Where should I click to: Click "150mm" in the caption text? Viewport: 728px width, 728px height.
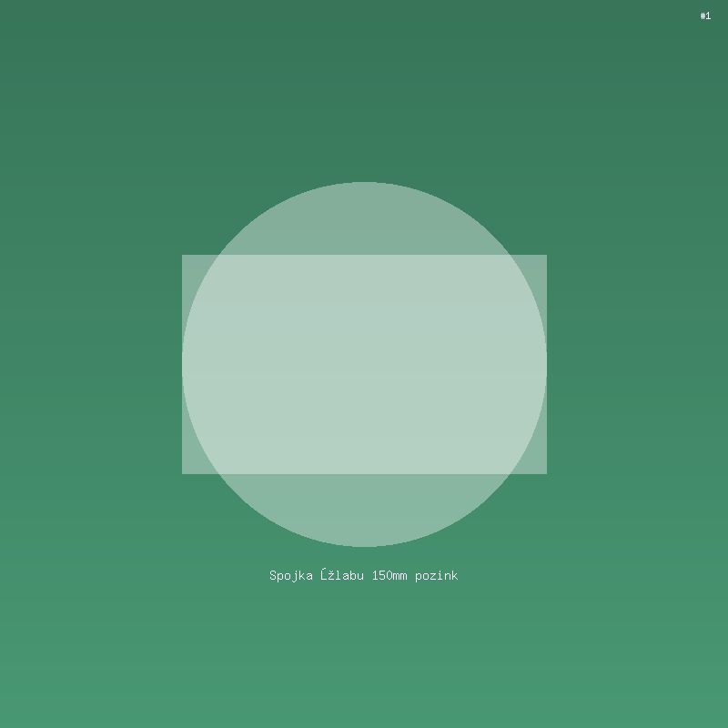click(x=389, y=575)
